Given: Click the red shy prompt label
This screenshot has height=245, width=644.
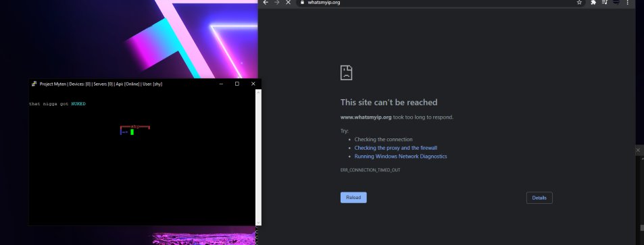Looking at the screenshot, I should (135, 126).
